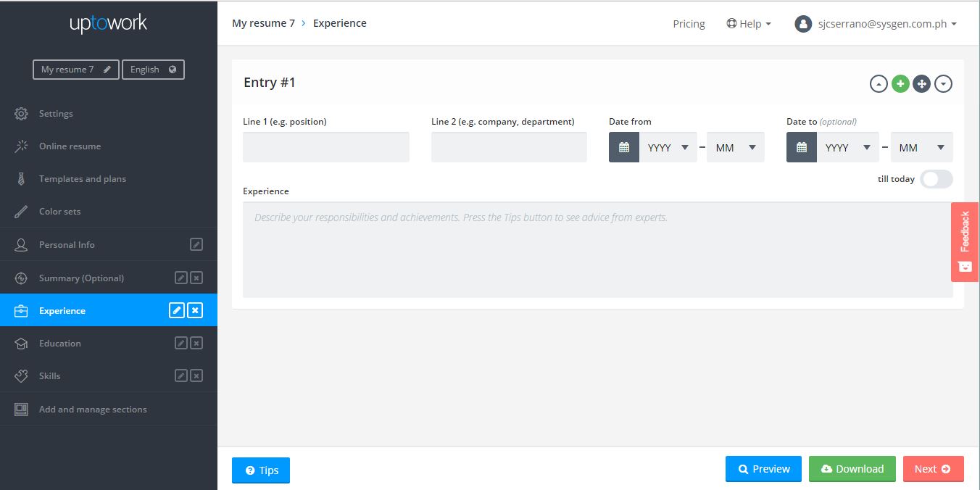
Task: Click the Add and manage sections icon
Action: pos(21,410)
